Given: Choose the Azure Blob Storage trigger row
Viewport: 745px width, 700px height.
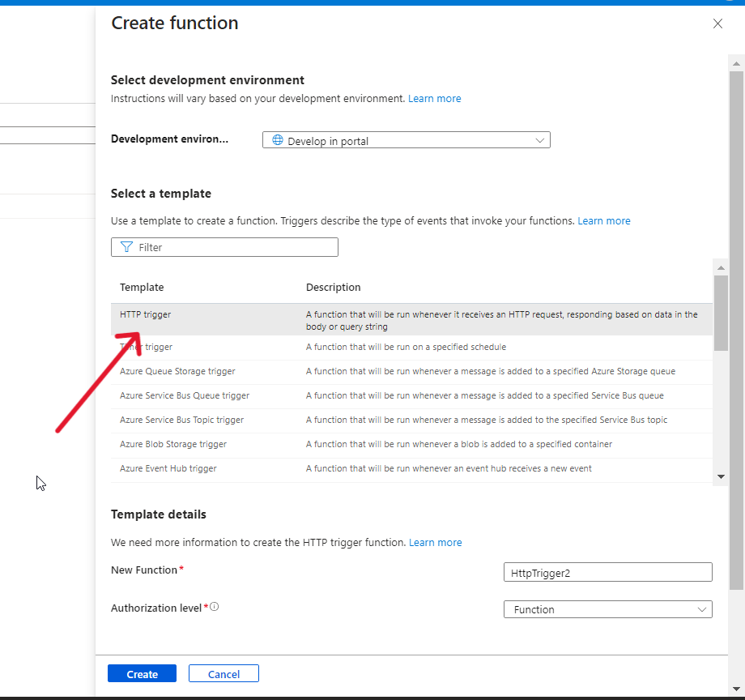Looking at the screenshot, I should click(x=173, y=444).
